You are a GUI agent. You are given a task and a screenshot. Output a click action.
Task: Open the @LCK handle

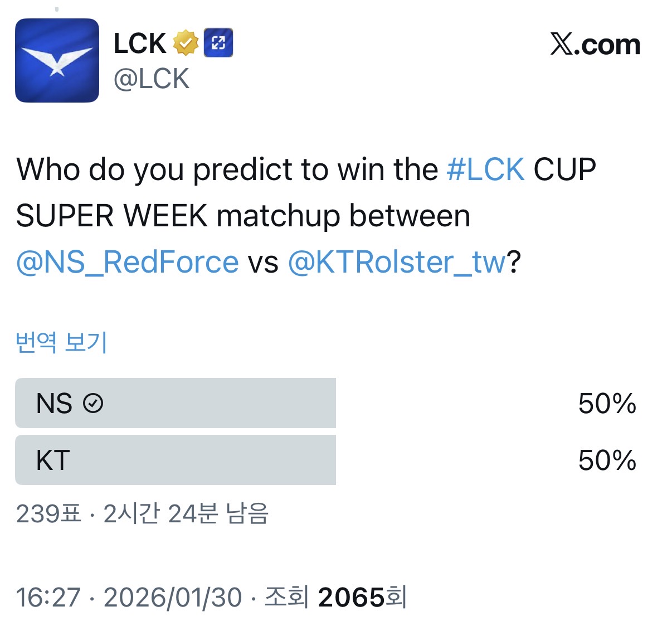pos(152,79)
